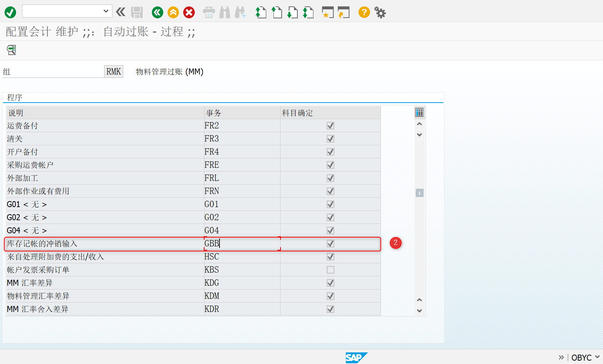Open the OBYC transaction dropdown in status bar
Screen dimensions: 603x364
coord(598,358)
